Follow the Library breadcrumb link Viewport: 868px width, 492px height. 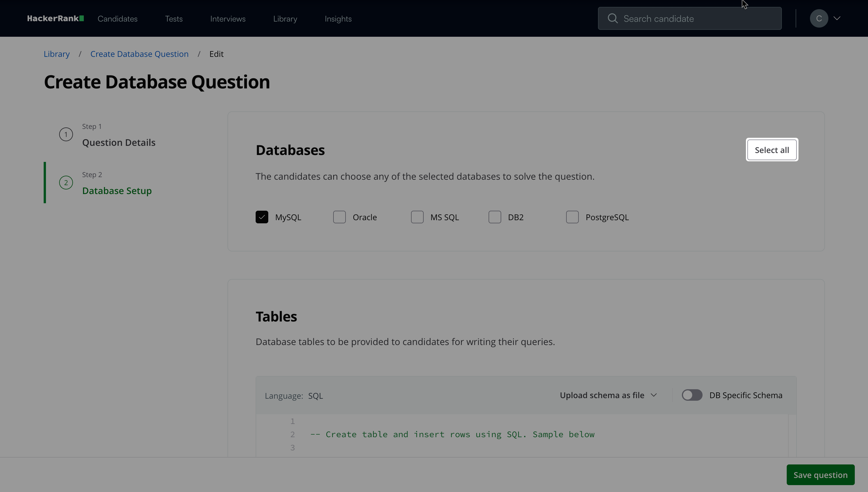(x=57, y=54)
